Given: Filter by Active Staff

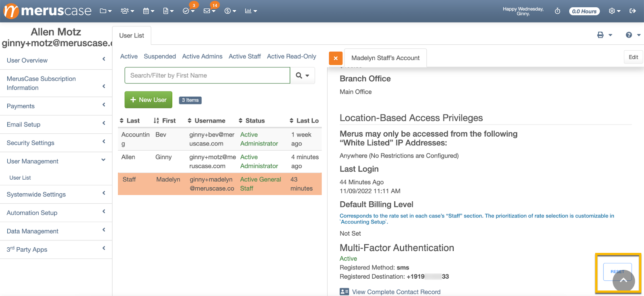Looking at the screenshot, I should 245,56.
